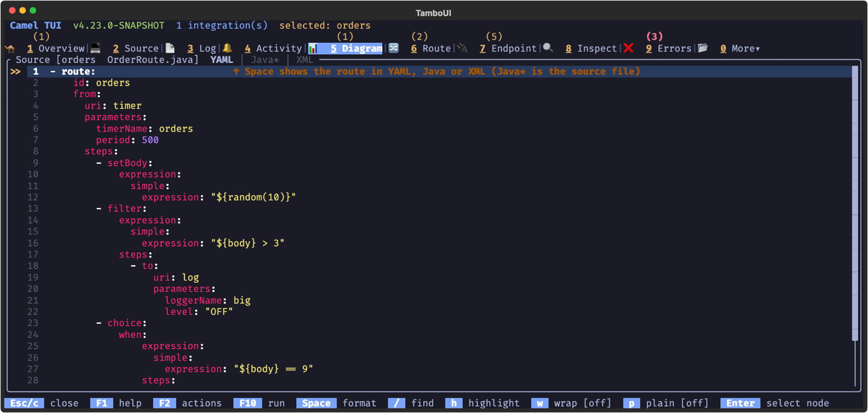
Task: Click the bell icon before Activity tab
Action: (227, 48)
